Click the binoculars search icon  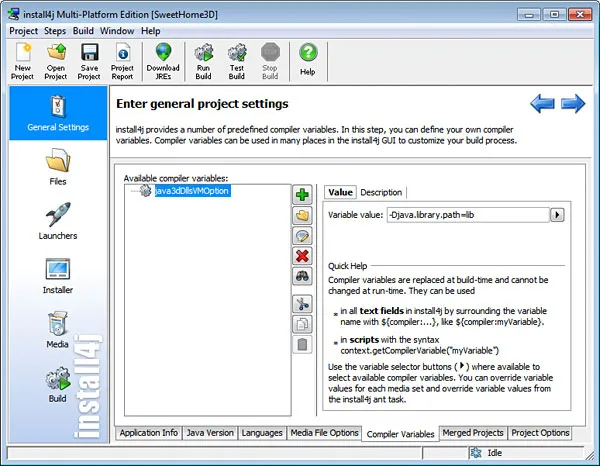pyautogui.click(x=302, y=276)
